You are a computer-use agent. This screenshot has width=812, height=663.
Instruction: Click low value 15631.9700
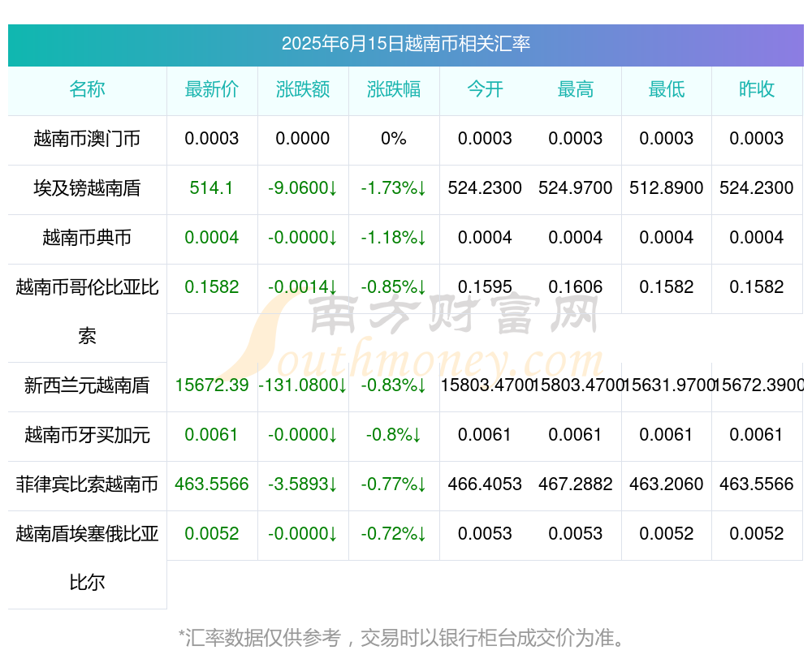[x=667, y=385]
